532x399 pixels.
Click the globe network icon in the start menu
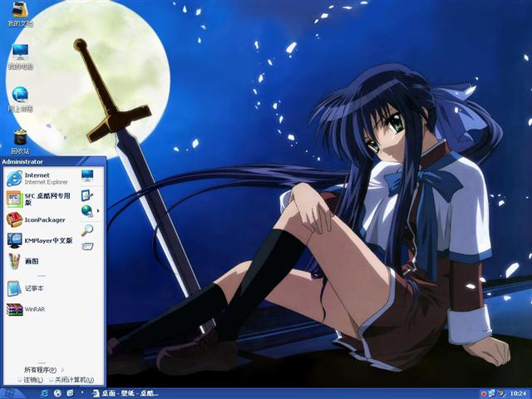(86, 210)
